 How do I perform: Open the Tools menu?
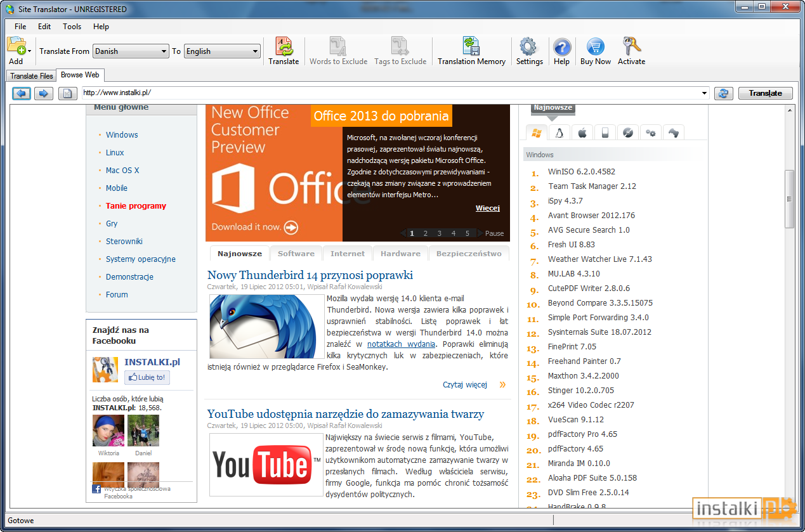[x=72, y=27]
